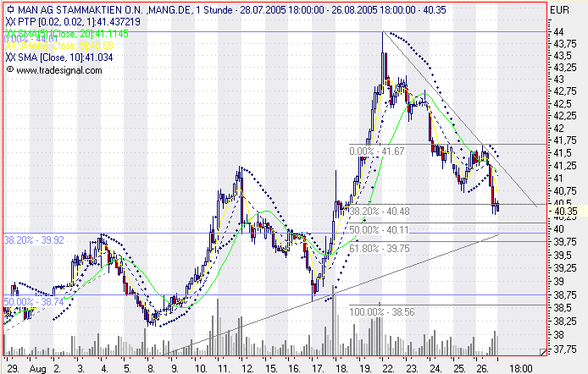Click the 43,5 price level on axis
The width and height of the screenshot is (588, 374).
[x=563, y=56]
